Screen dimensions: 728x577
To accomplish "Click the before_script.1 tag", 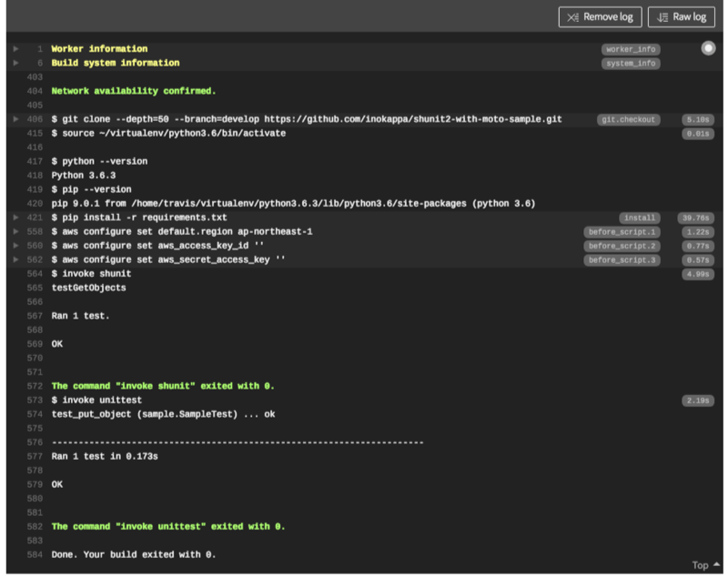I will (622, 232).
